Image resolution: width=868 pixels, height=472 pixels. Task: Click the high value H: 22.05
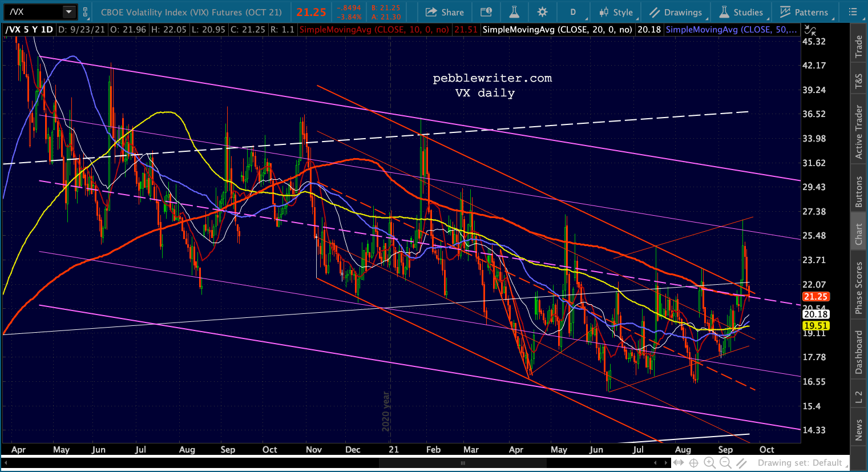(x=169, y=30)
